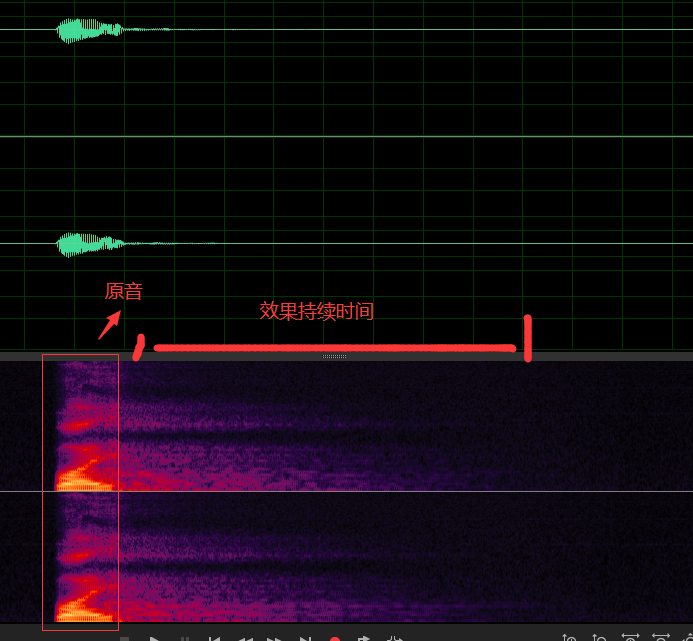
Task: Click the Zoom Out (Amplitude) icon
Action: (599, 638)
